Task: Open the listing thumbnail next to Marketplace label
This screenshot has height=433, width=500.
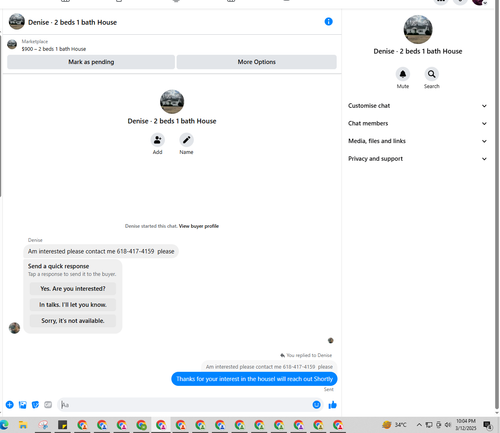Action: 12,44
